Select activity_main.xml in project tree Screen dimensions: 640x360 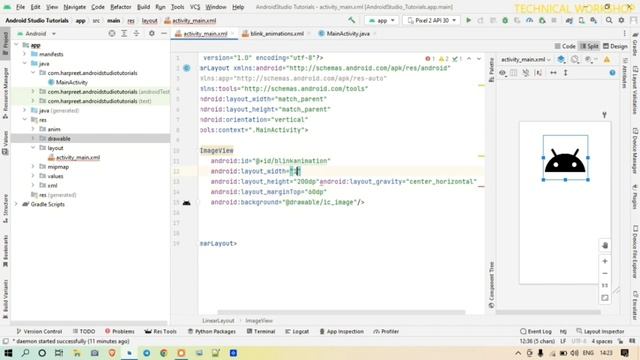tap(78, 158)
